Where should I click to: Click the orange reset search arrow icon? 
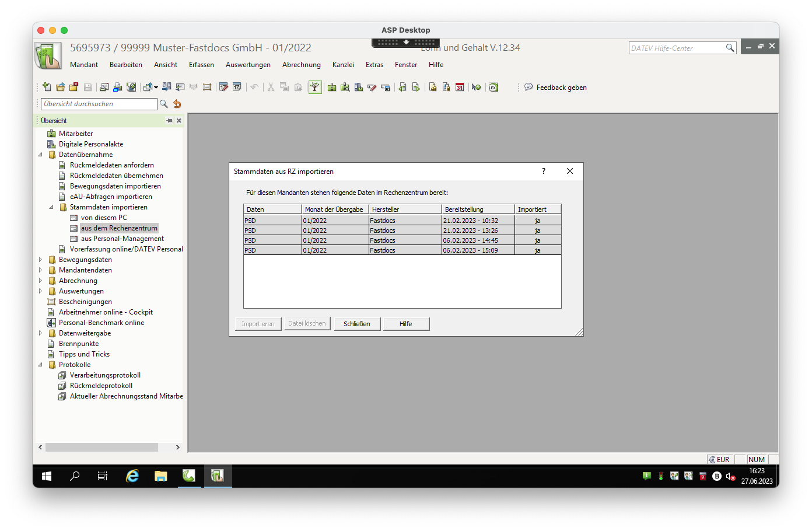point(177,104)
